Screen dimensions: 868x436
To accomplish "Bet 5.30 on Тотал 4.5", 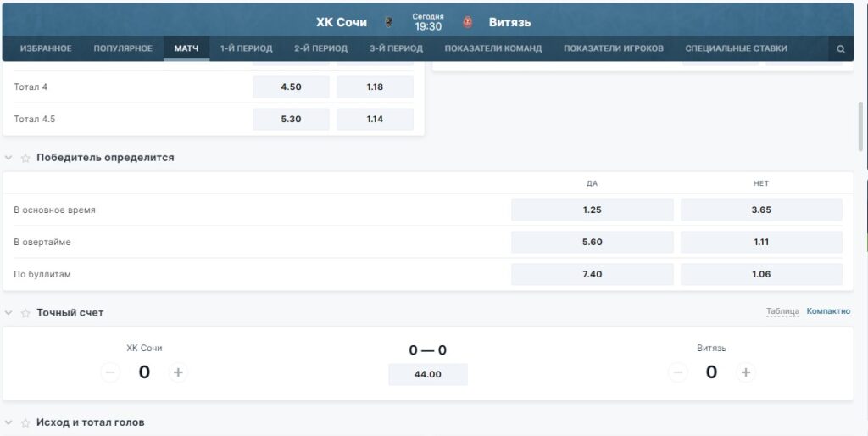I will point(292,119).
